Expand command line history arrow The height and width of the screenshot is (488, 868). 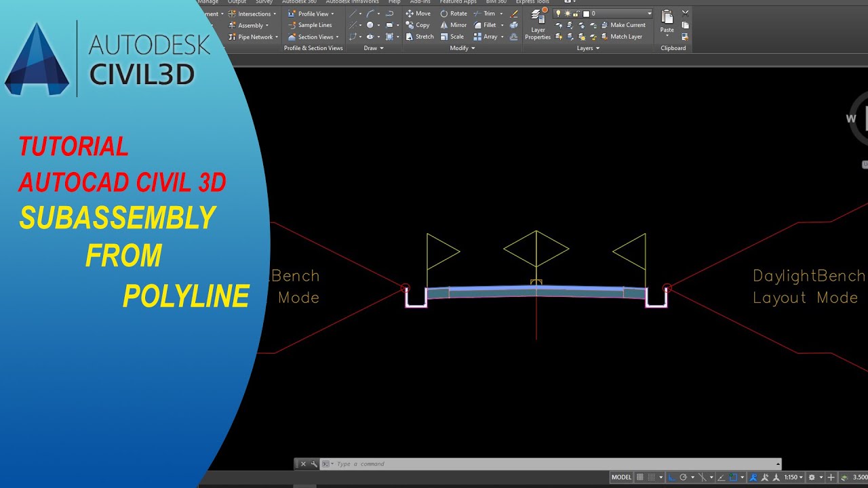(778, 464)
